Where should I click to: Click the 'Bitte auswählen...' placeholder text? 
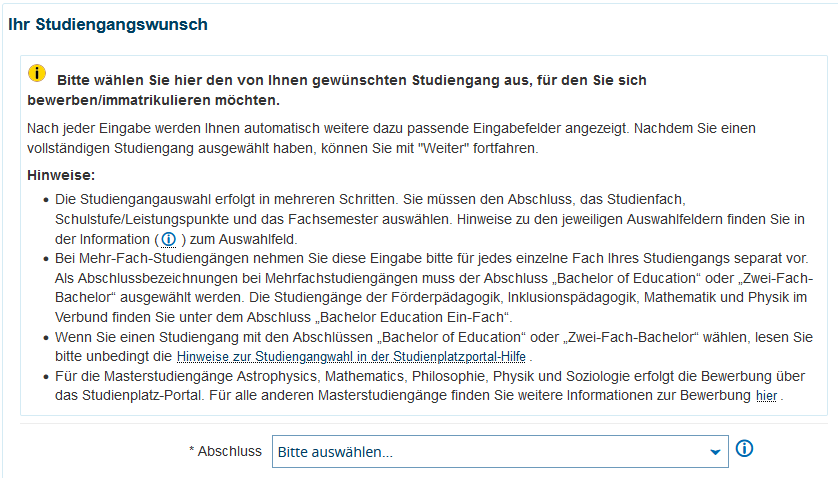335,452
